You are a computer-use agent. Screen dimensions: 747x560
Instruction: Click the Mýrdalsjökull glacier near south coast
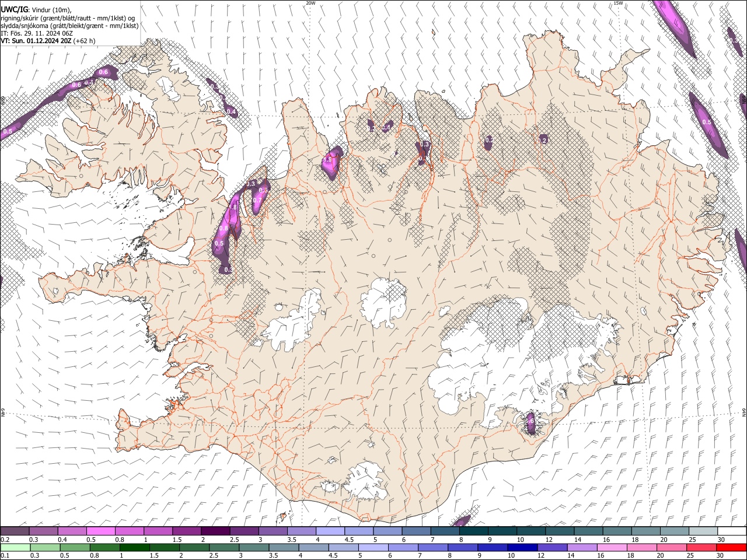366,481
